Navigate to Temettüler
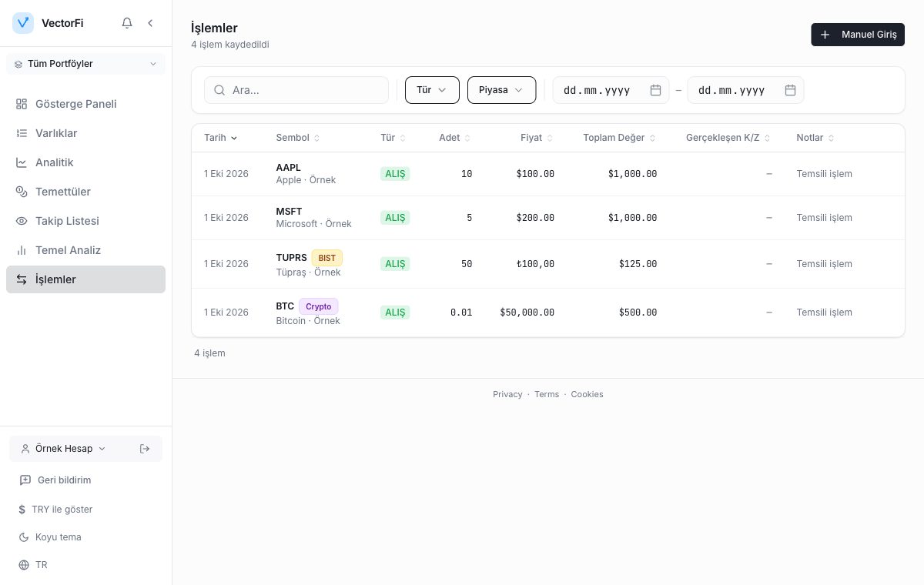This screenshot has height=585, width=924. click(85, 192)
